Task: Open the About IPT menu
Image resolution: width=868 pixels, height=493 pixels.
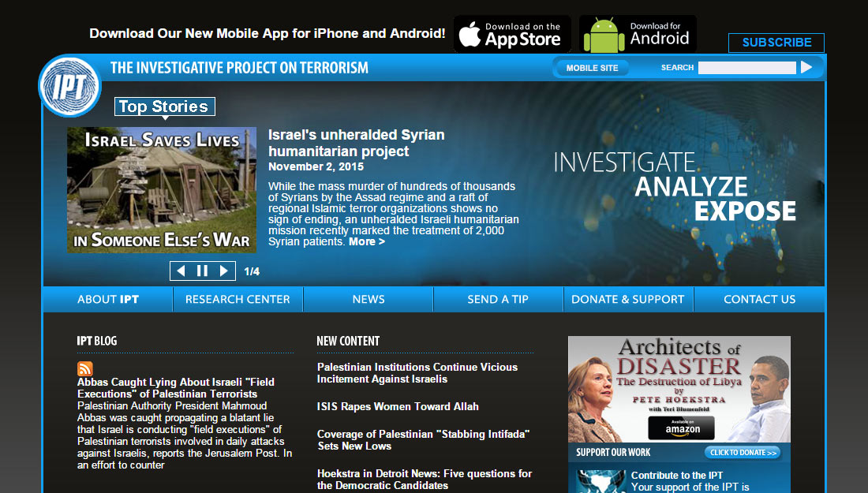Action: coord(108,300)
